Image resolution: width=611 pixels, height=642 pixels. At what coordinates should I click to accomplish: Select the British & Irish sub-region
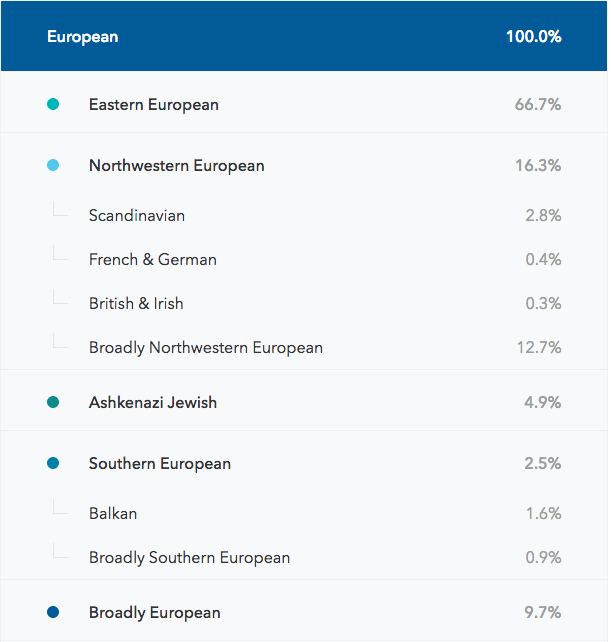pos(304,303)
